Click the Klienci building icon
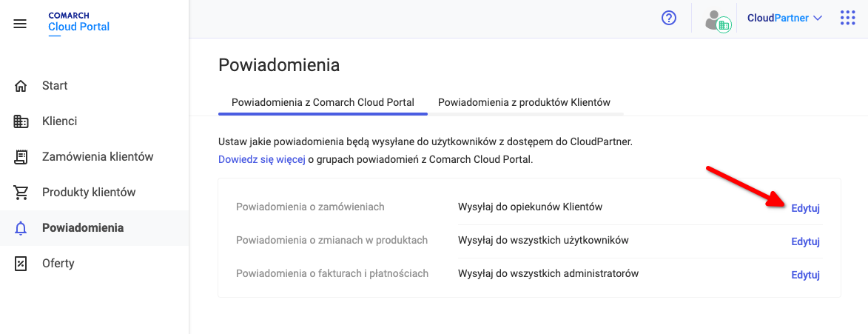Image resolution: width=868 pixels, height=334 pixels. tap(21, 121)
